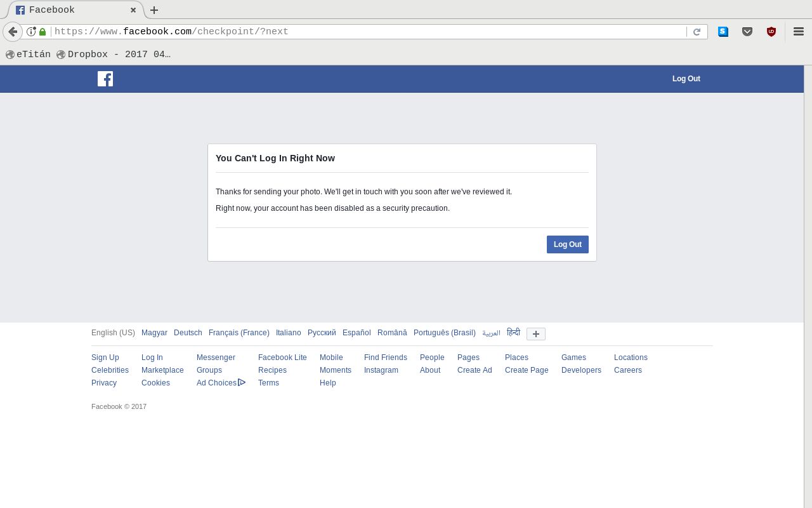This screenshot has height=508, width=812.
Task: Open the Create Page footer link
Action: (x=527, y=370)
